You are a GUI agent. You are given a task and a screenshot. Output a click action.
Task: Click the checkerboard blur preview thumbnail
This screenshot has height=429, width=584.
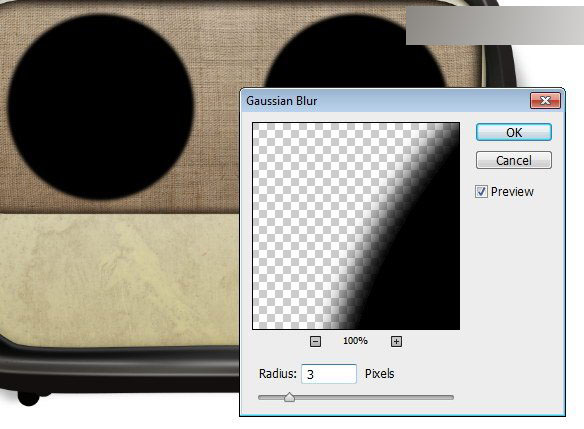tap(356, 226)
